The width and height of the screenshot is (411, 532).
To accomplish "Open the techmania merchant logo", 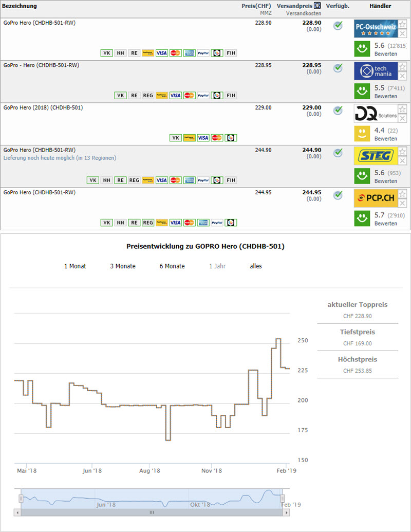I will 375,71.
